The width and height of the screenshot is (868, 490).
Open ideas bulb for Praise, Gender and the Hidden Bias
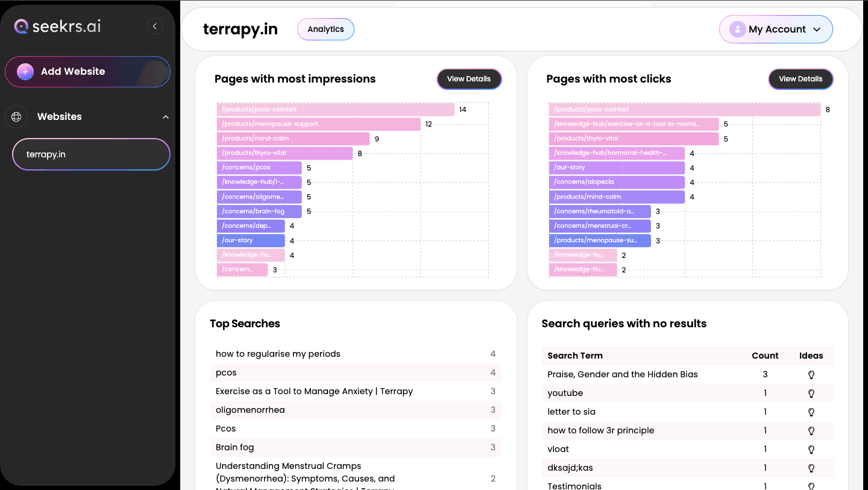(811, 375)
